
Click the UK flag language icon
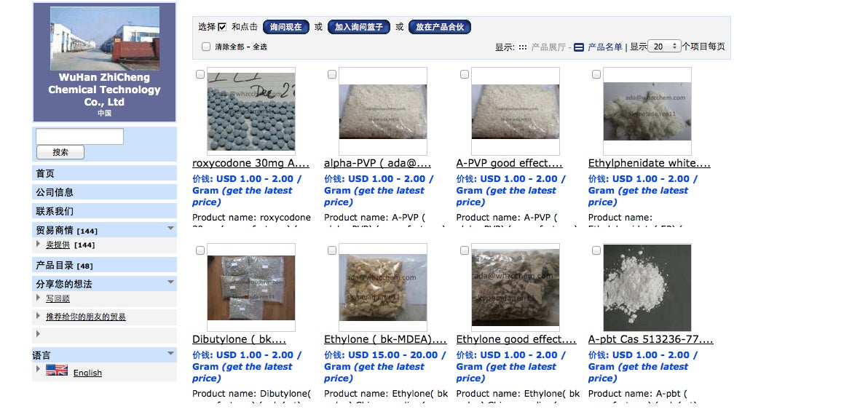57,371
